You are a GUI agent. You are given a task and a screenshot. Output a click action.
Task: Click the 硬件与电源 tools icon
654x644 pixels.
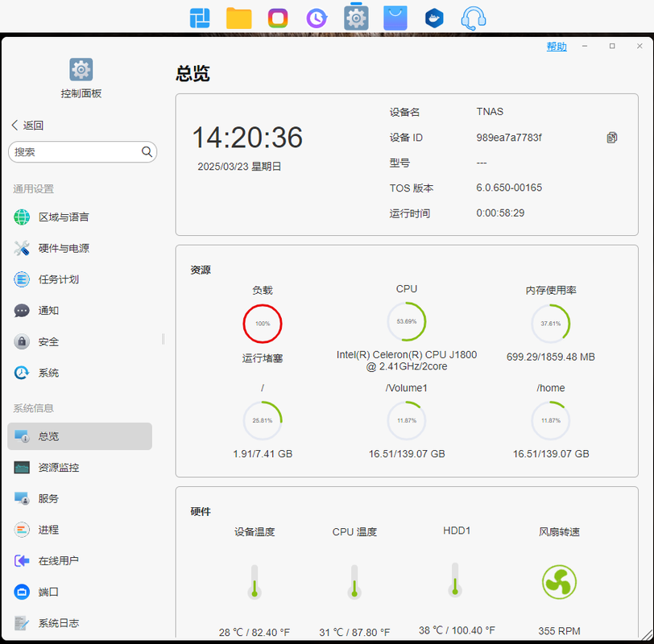coord(22,249)
